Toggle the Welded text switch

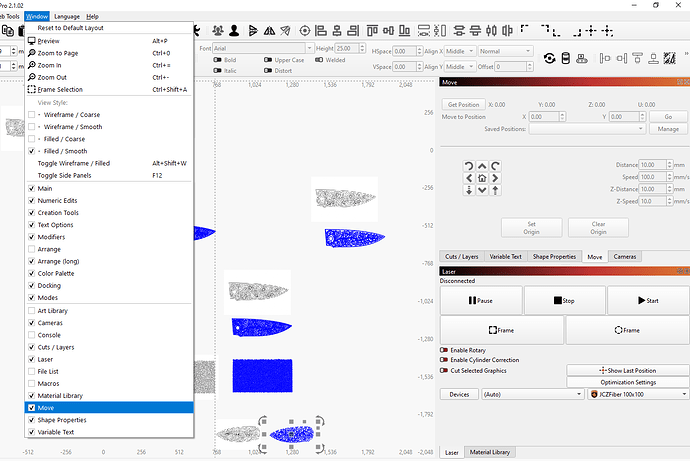coord(319,60)
